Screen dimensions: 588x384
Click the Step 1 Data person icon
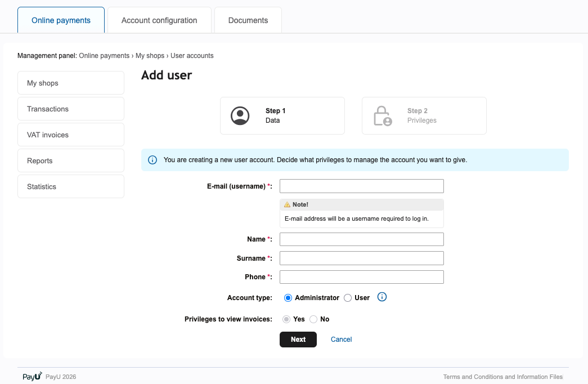pyautogui.click(x=240, y=115)
